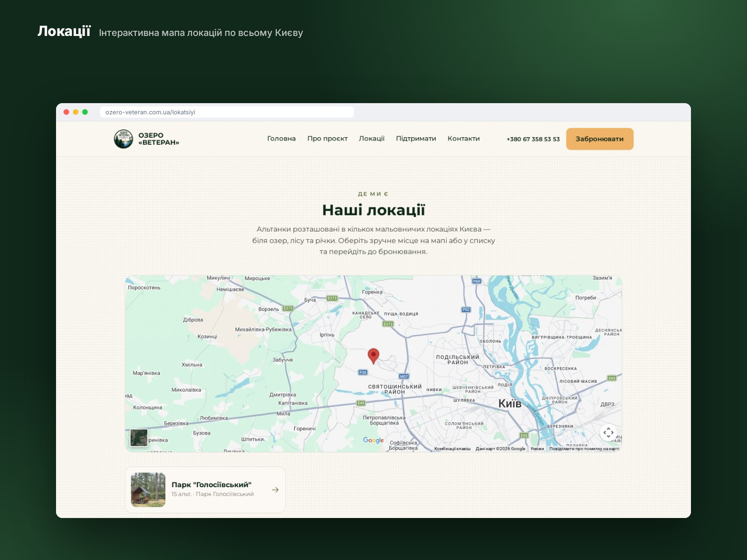Click the Наші локації heading

click(x=373, y=210)
